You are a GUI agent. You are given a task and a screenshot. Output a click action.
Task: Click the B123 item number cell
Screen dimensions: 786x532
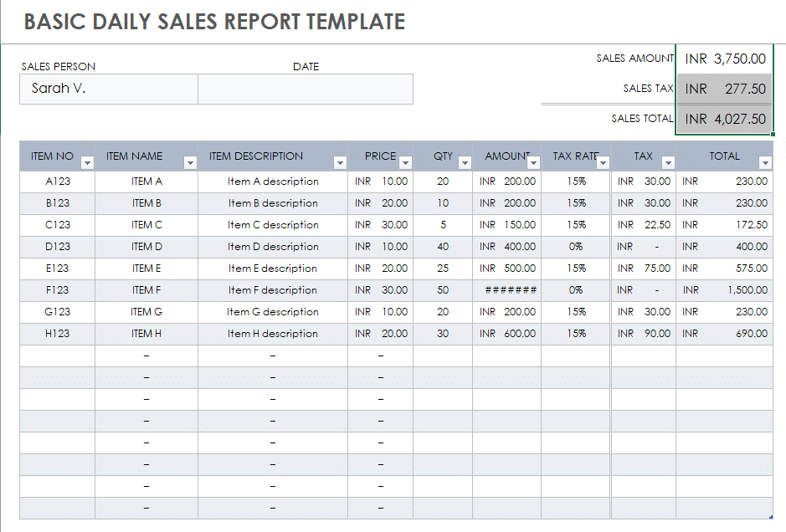click(x=55, y=203)
